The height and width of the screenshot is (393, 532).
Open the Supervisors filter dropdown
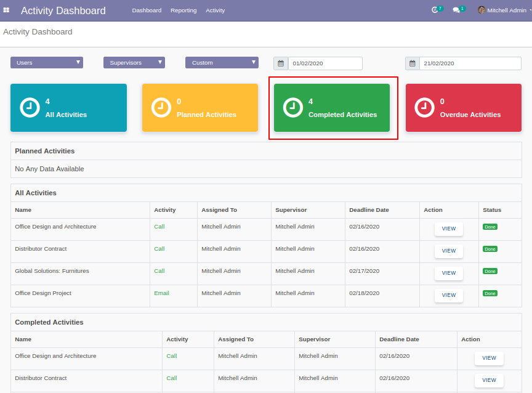tap(134, 62)
